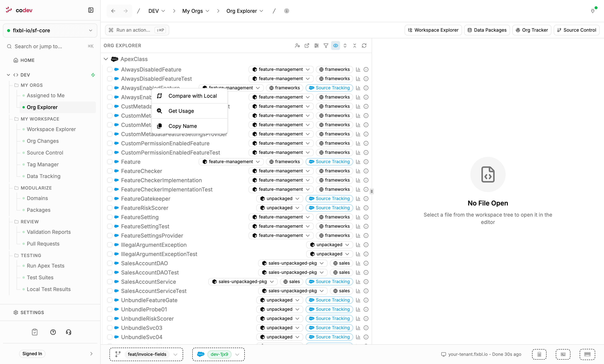The image size is (604, 364).
Task: Click the clipboard tasks icon in sidebar footer
Action: tap(35, 332)
